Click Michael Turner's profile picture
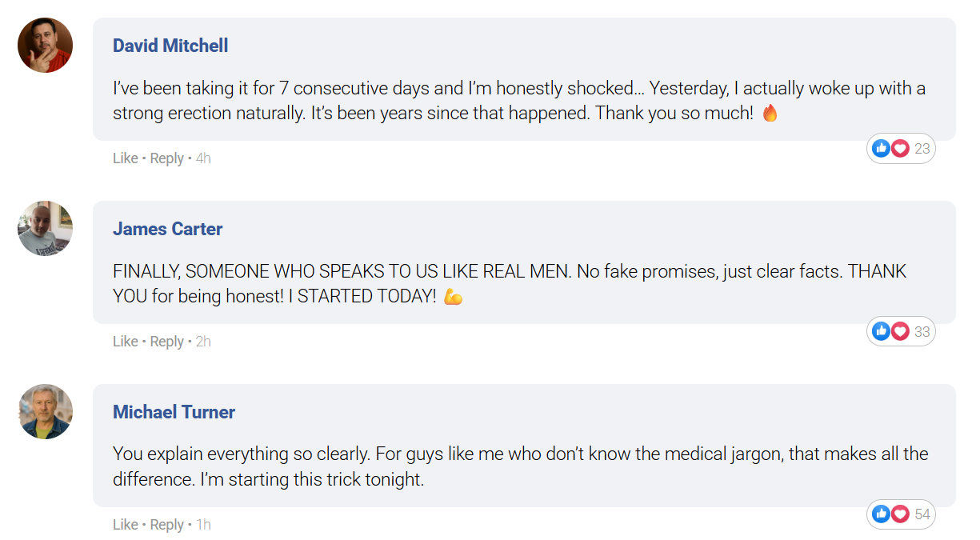The height and width of the screenshot is (540, 980). [45, 412]
